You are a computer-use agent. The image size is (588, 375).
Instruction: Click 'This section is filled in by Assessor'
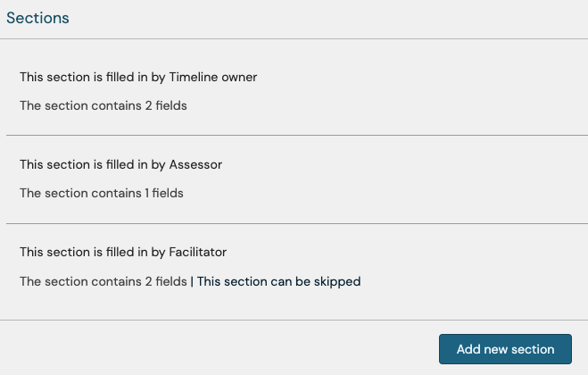coord(120,164)
